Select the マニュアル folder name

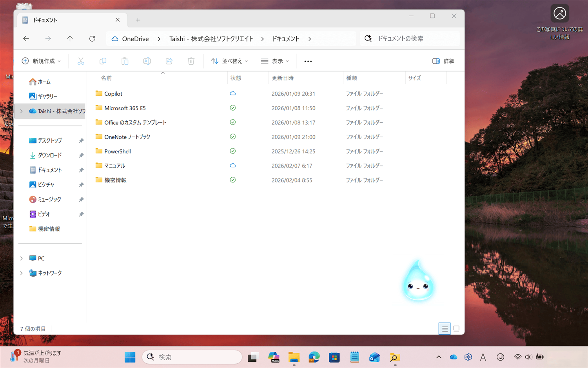[115, 166]
